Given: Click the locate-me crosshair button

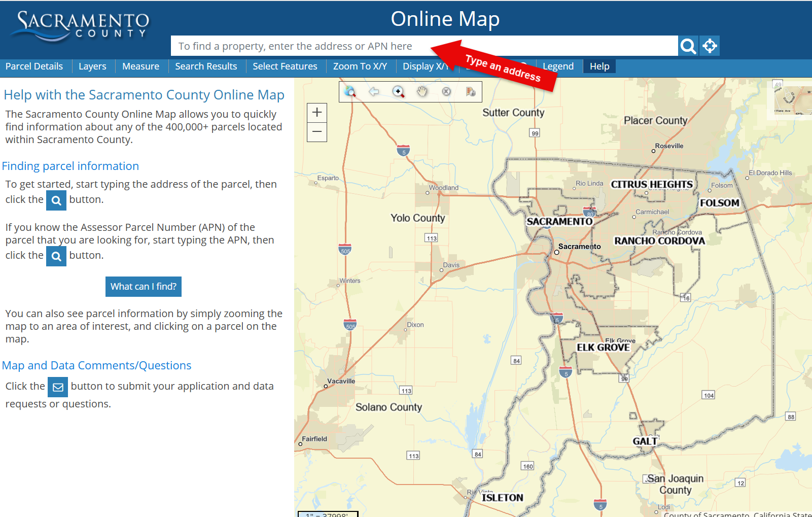Looking at the screenshot, I should pyautogui.click(x=710, y=46).
